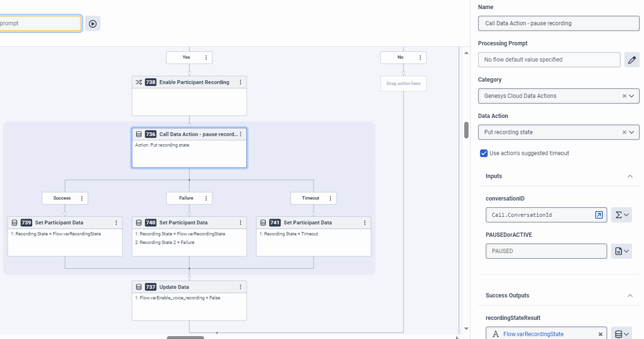Collapse the Success Outputs section
The image size is (644, 339).
[630, 296]
